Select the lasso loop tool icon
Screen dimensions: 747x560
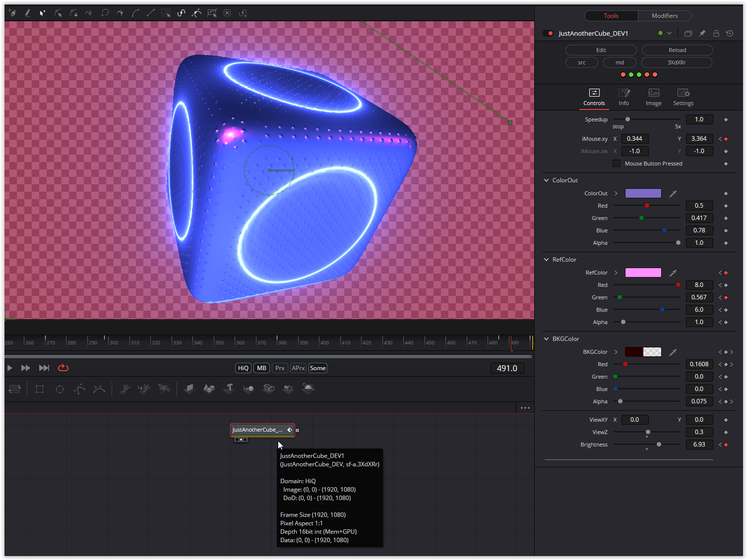[x=105, y=13]
